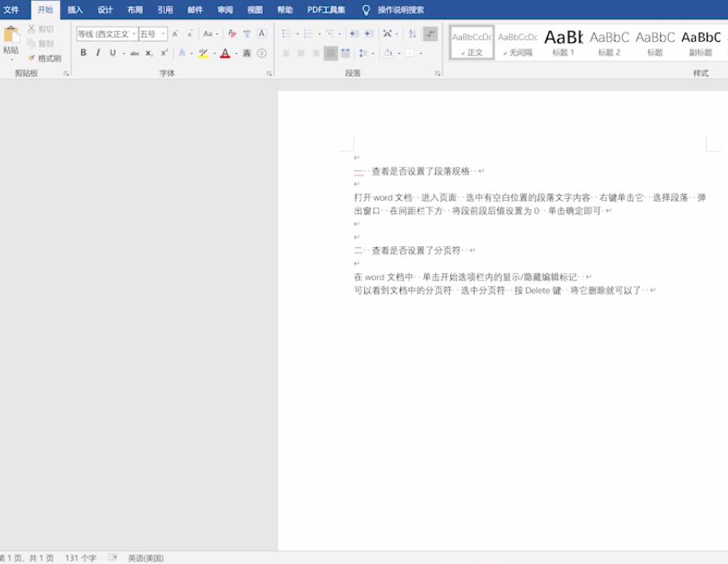728x564 pixels.
Task: Switch to the Layout (布局) tab
Action: coord(135,9)
